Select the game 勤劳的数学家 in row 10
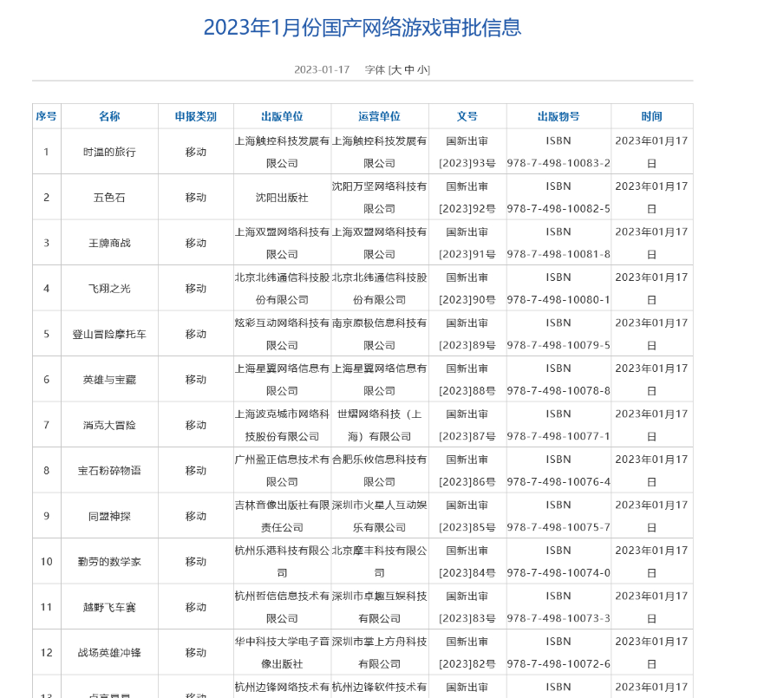The height and width of the screenshot is (698, 784). point(109,561)
